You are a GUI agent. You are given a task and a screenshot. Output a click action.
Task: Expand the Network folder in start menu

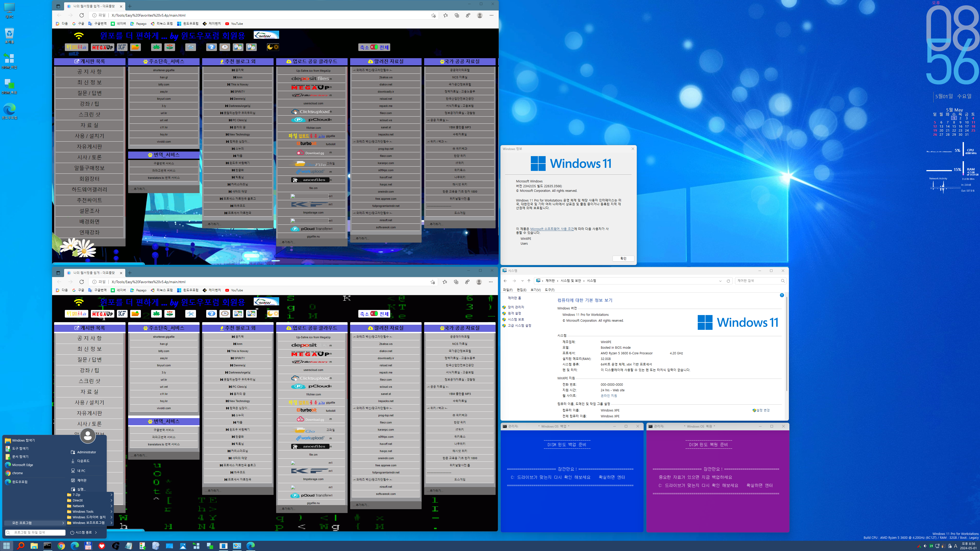90,506
